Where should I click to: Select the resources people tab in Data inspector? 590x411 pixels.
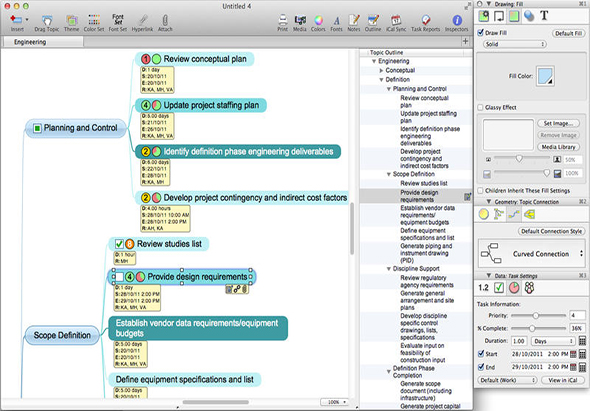tap(529, 288)
